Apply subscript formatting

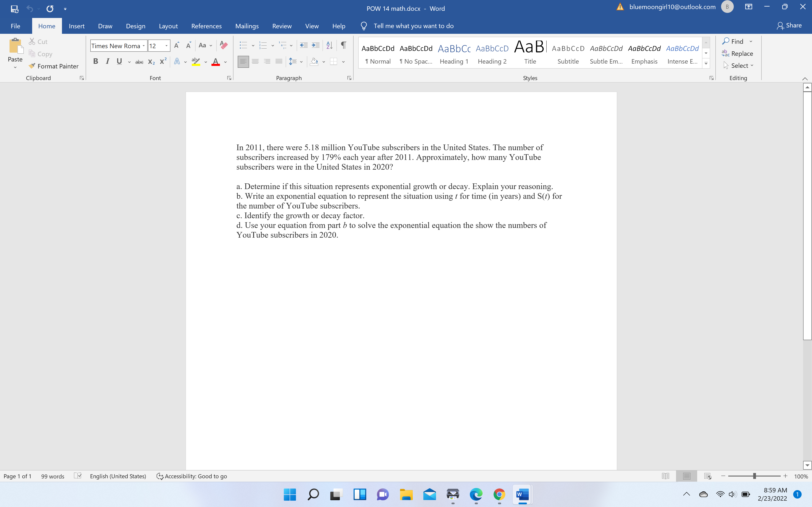tap(151, 62)
